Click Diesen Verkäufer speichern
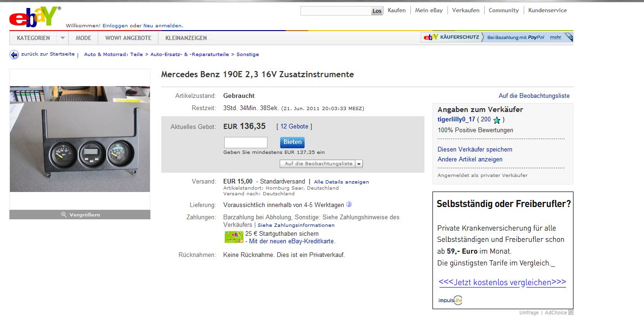The image size is (644, 320). 475,150
